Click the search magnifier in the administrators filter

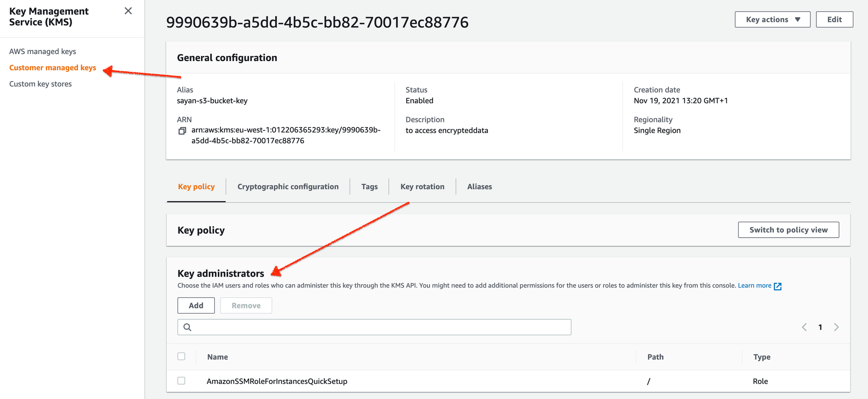[187, 327]
